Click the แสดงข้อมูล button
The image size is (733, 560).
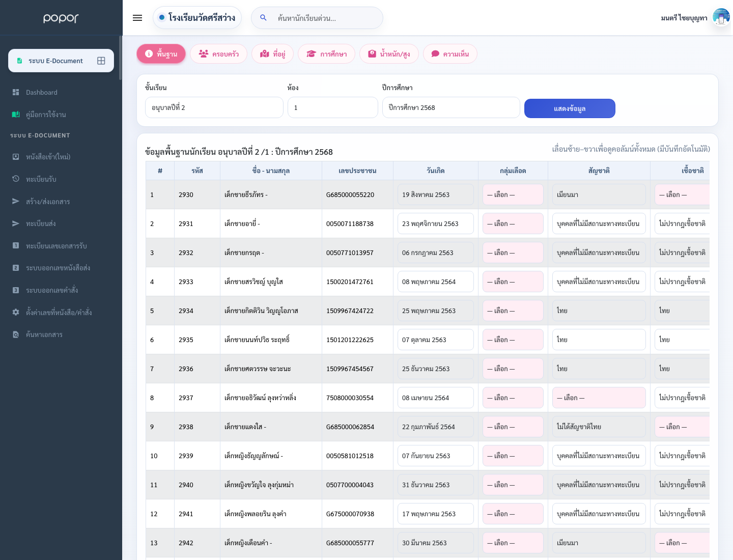570,108
